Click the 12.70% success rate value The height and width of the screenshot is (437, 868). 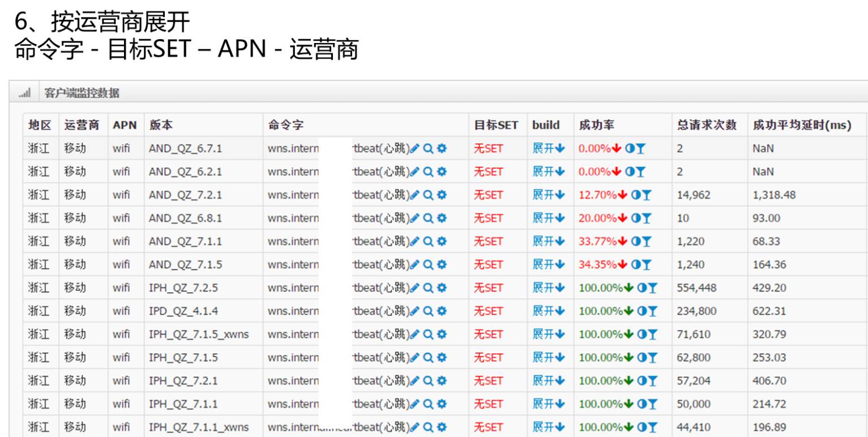597,195
